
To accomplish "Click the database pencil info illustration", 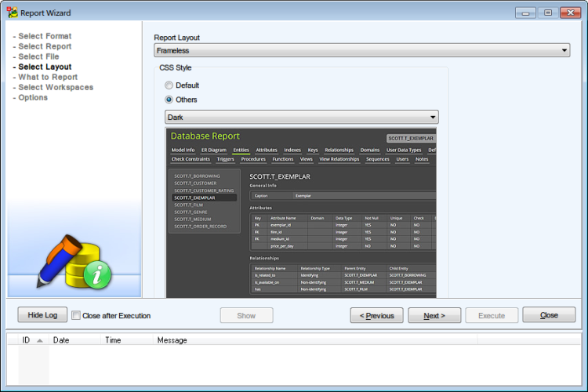I will 74,262.
